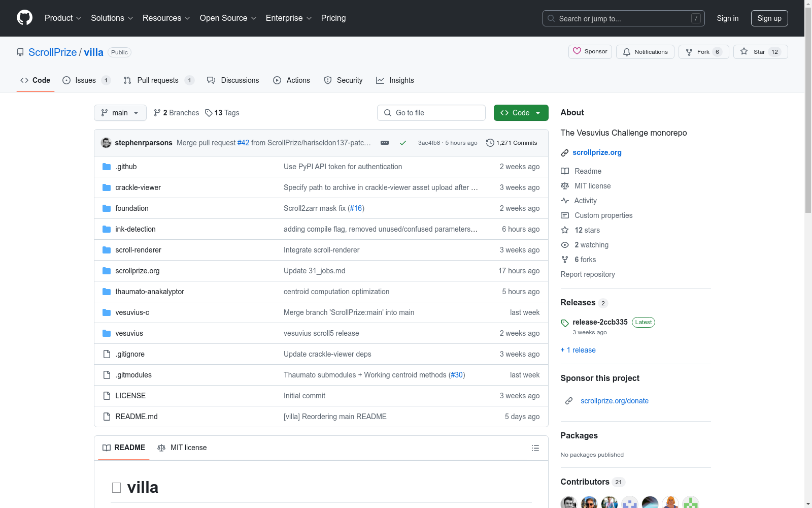This screenshot has height=508, width=812.
Task: Expand the Open Source menu
Action: (x=228, y=18)
